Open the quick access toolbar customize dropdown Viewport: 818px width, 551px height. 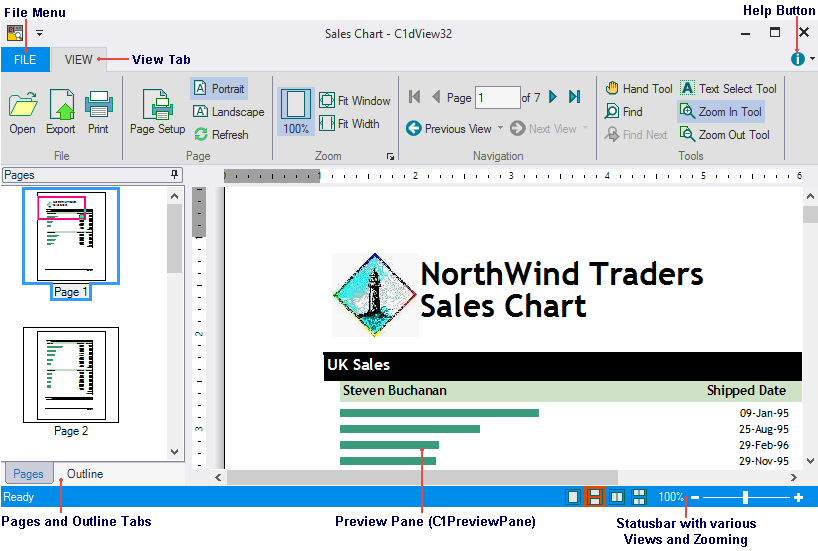(x=39, y=33)
